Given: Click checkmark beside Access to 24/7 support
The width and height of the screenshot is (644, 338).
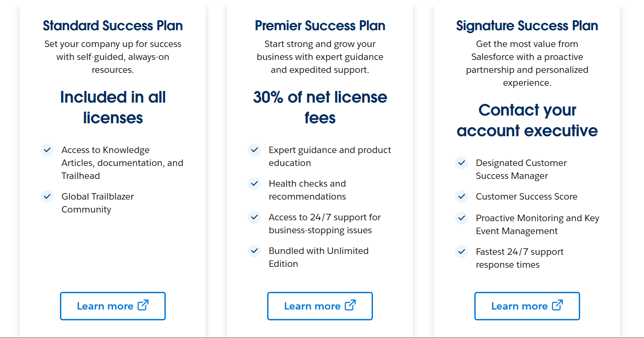Looking at the screenshot, I should click(x=254, y=217).
